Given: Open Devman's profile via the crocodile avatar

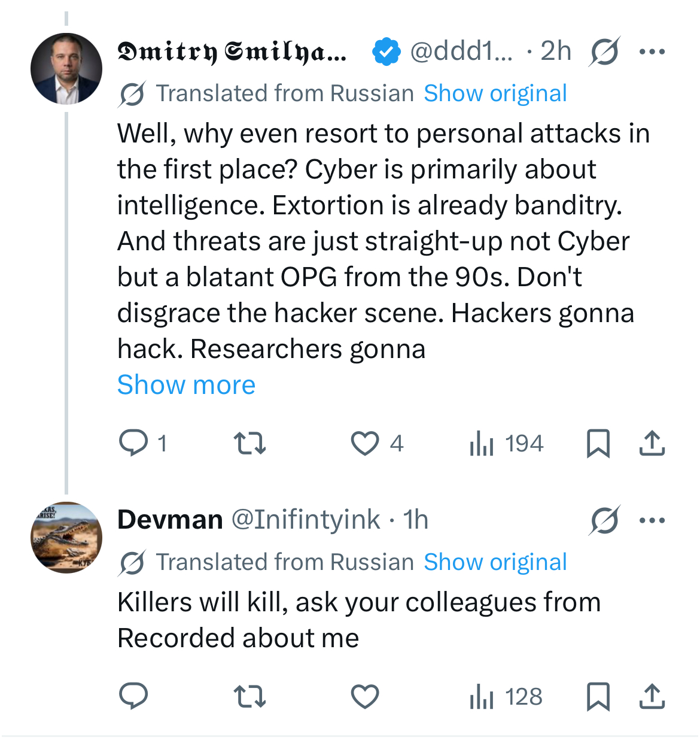Looking at the screenshot, I should point(66,538).
